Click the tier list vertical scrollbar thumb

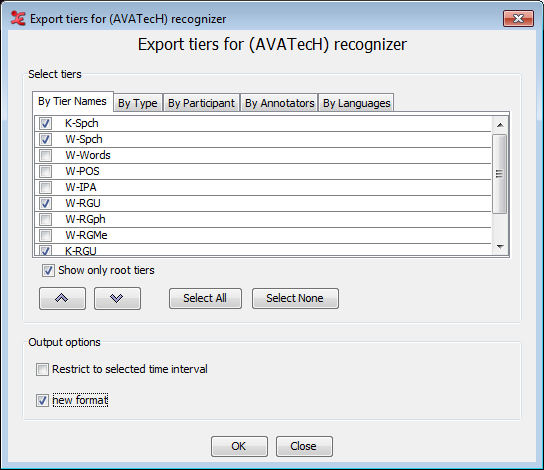tap(500, 174)
